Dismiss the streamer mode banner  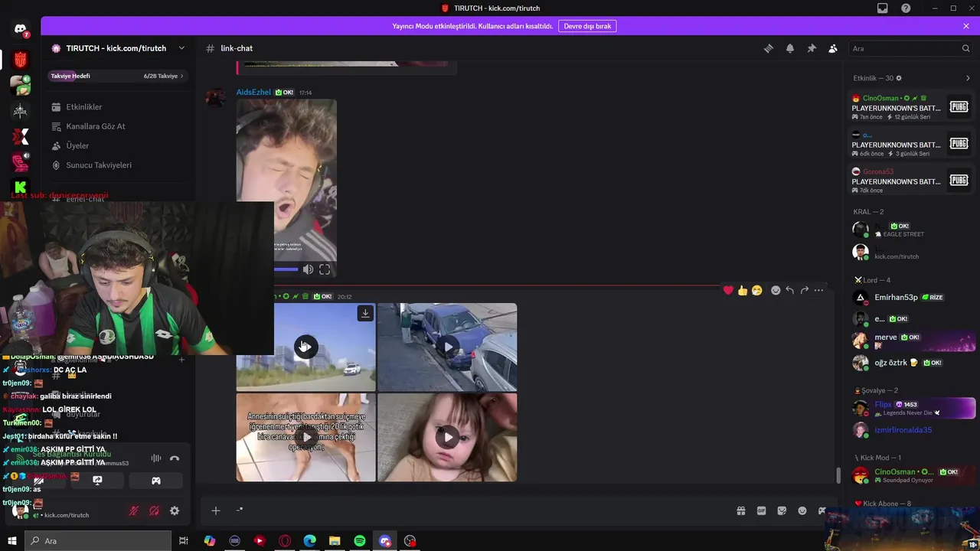(966, 26)
